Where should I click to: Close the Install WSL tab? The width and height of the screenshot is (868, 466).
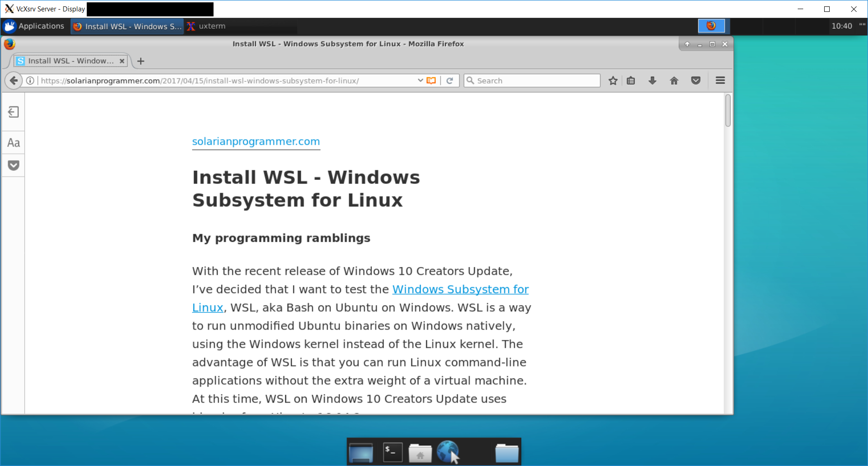(x=122, y=61)
